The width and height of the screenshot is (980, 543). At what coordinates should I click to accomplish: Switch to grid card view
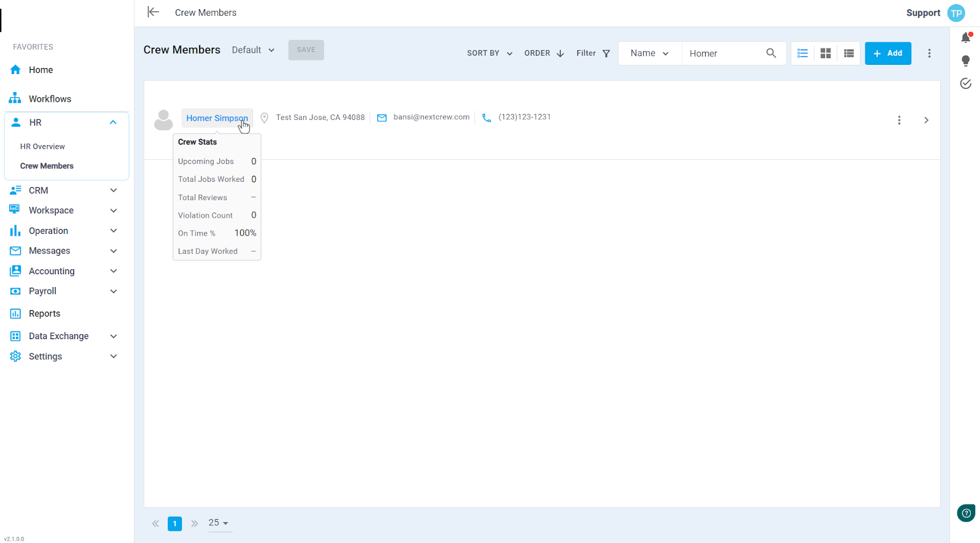(826, 53)
